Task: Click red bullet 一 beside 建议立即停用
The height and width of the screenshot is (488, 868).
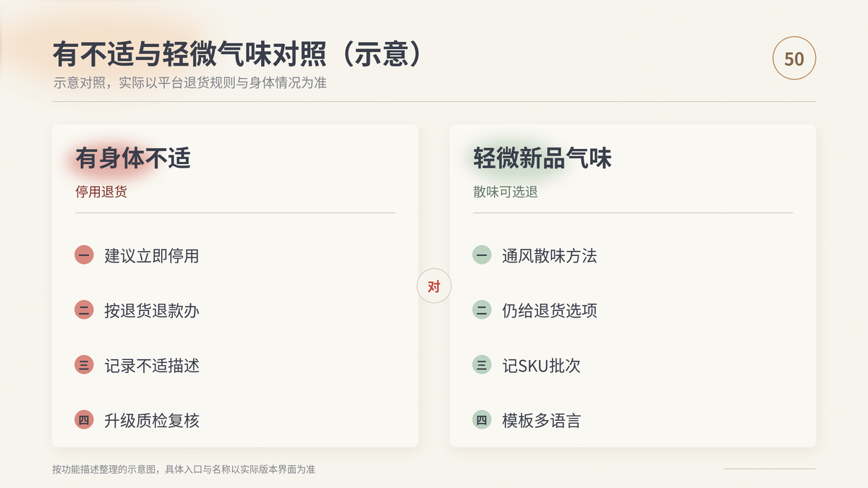Action: (84, 255)
